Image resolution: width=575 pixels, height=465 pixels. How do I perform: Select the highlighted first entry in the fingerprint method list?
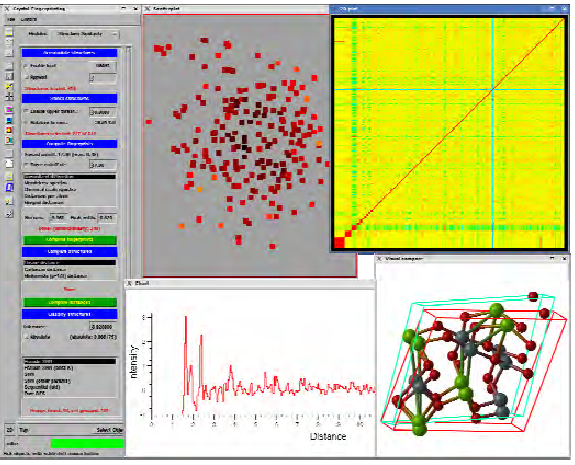pos(69,176)
